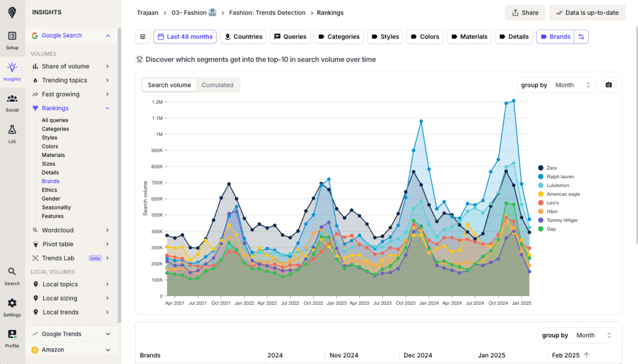The image size is (638, 364).
Task: Go to 03- Fashion breadcrumb
Action: (x=194, y=12)
